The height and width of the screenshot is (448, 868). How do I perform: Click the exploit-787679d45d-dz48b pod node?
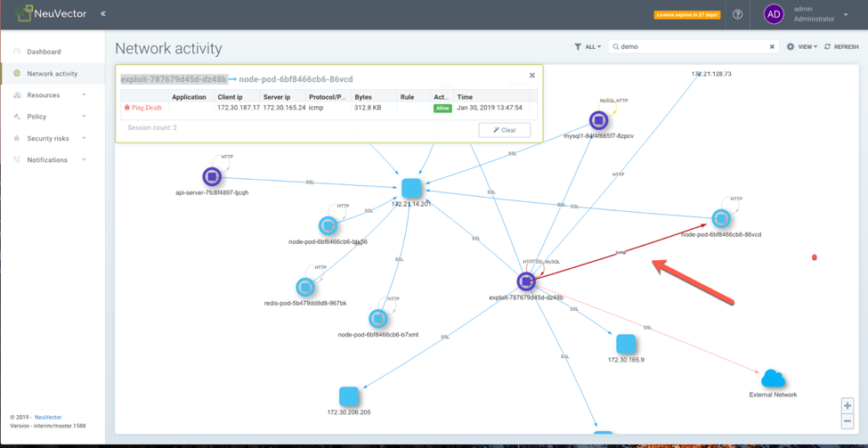click(x=526, y=281)
